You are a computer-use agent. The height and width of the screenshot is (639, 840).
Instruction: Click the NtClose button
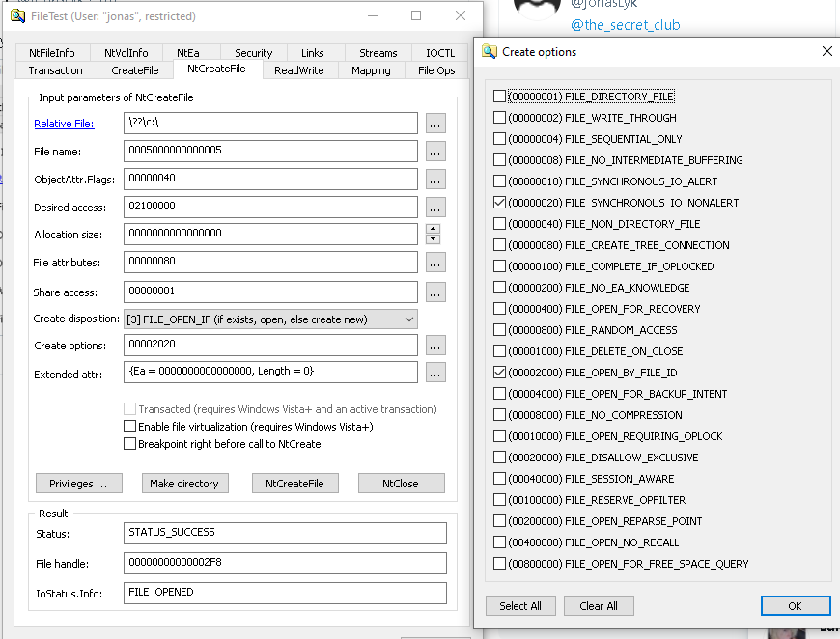coord(401,484)
